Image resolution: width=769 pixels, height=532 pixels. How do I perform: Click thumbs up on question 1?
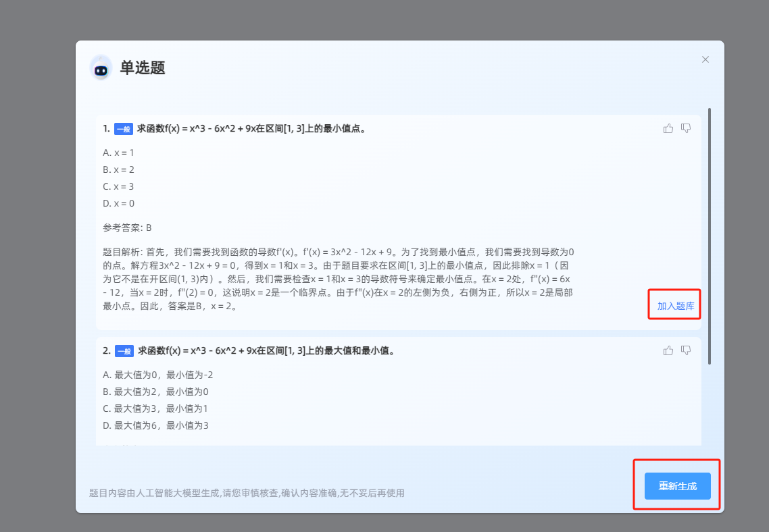[668, 128]
